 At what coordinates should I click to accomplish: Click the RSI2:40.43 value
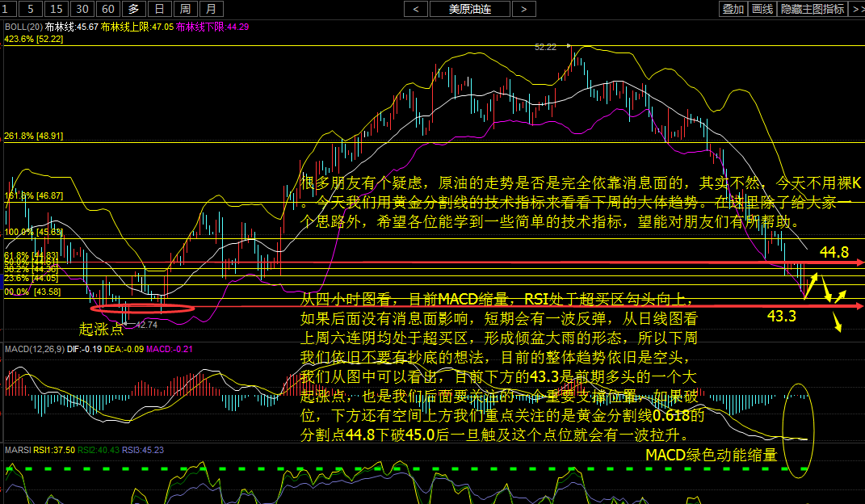point(99,450)
